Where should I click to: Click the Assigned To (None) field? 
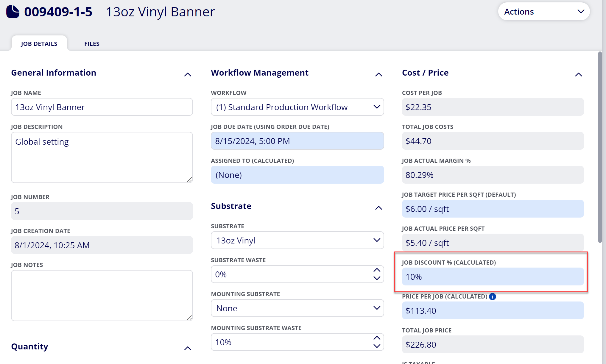[297, 175]
